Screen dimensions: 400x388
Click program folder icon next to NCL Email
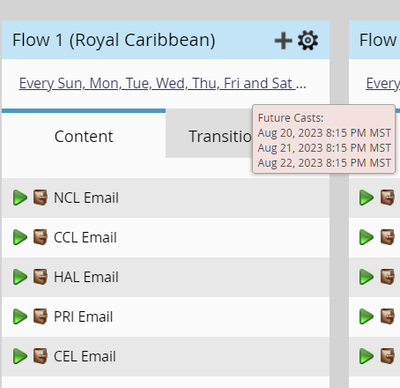(x=40, y=197)
